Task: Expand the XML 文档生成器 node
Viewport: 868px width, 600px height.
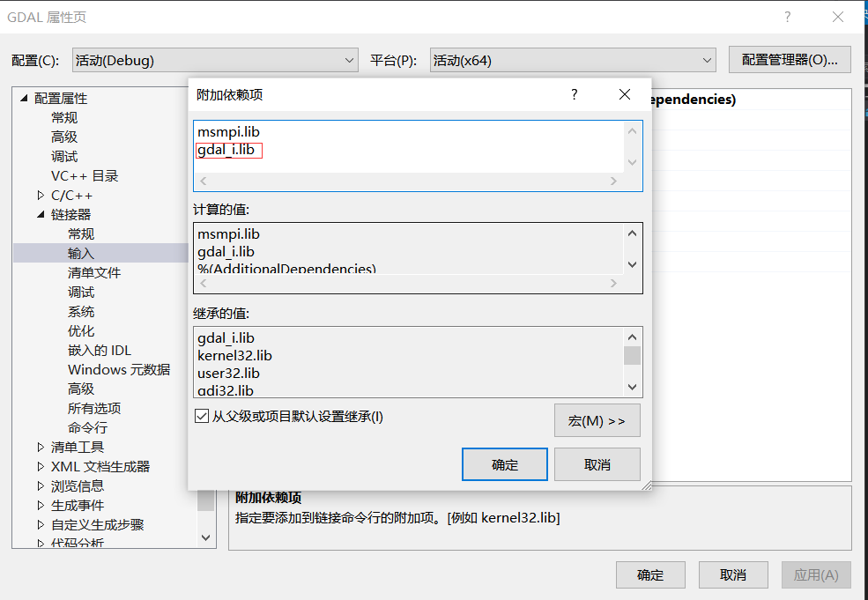Action: (40, 466)
